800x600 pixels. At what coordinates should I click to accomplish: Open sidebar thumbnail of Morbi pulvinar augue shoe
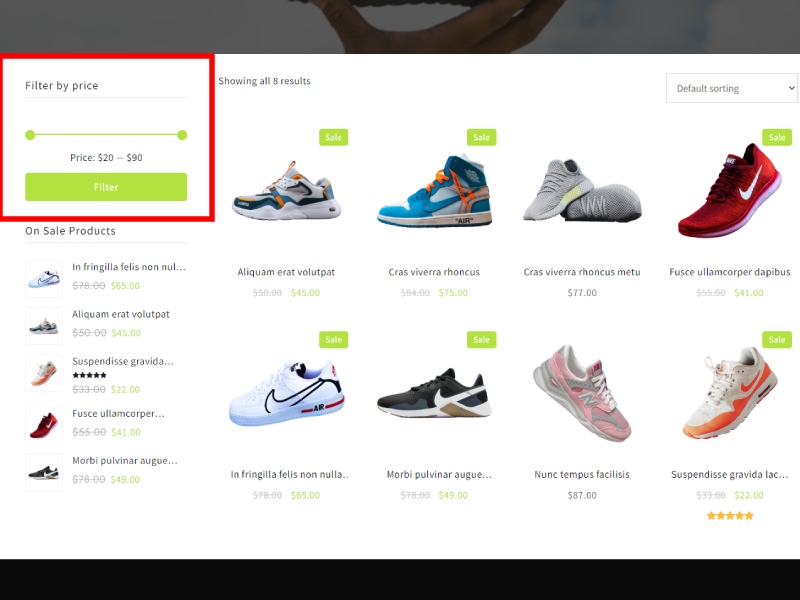[x=44, y=472]
